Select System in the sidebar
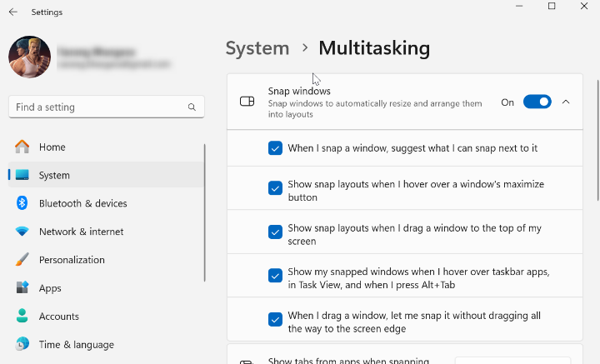Image resolution: width=600 pixels, height=364 pixels. point(106,175)
